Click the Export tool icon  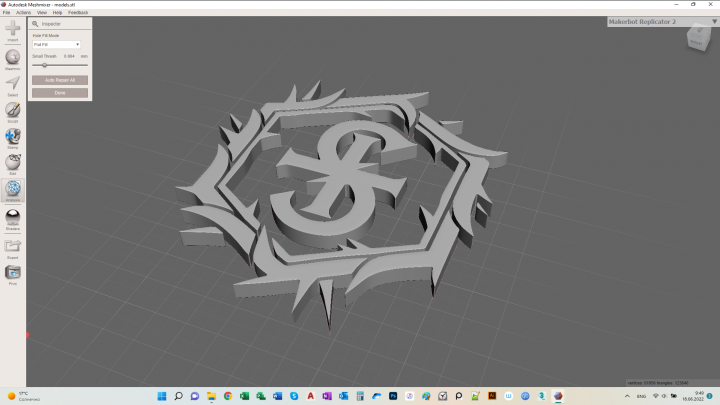point(13,248)
